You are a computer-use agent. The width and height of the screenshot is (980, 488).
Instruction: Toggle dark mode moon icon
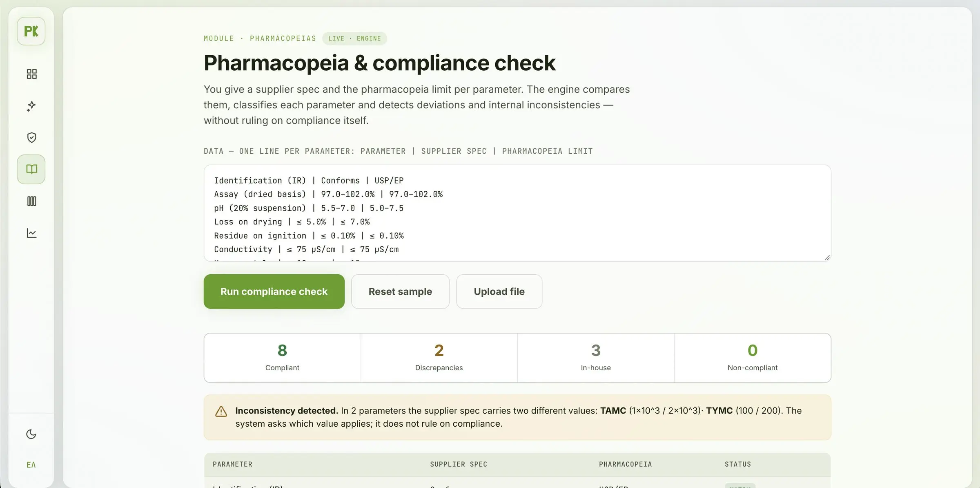[31, 434]
